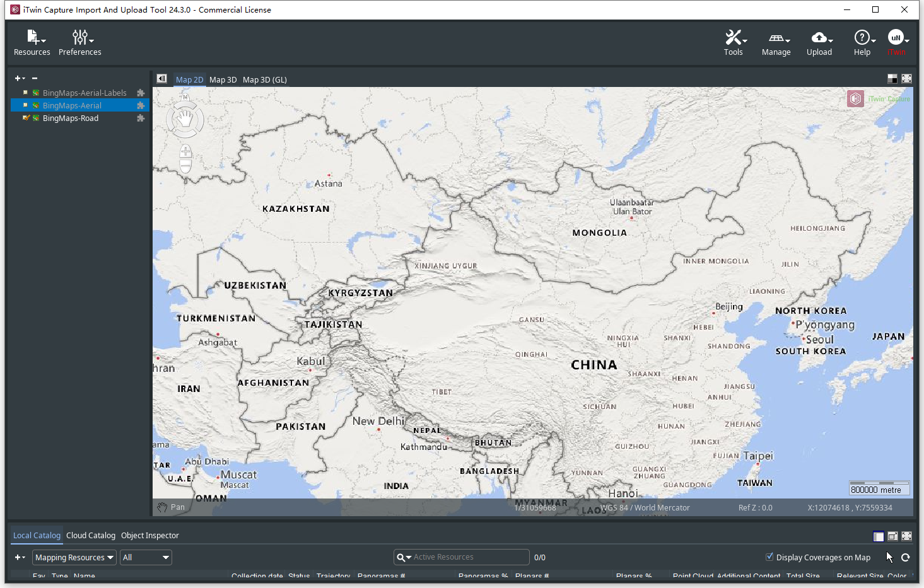The image size is (924, 588).
Task: Open the Manage icon in toolbar
Action: (x=776, y=38)
